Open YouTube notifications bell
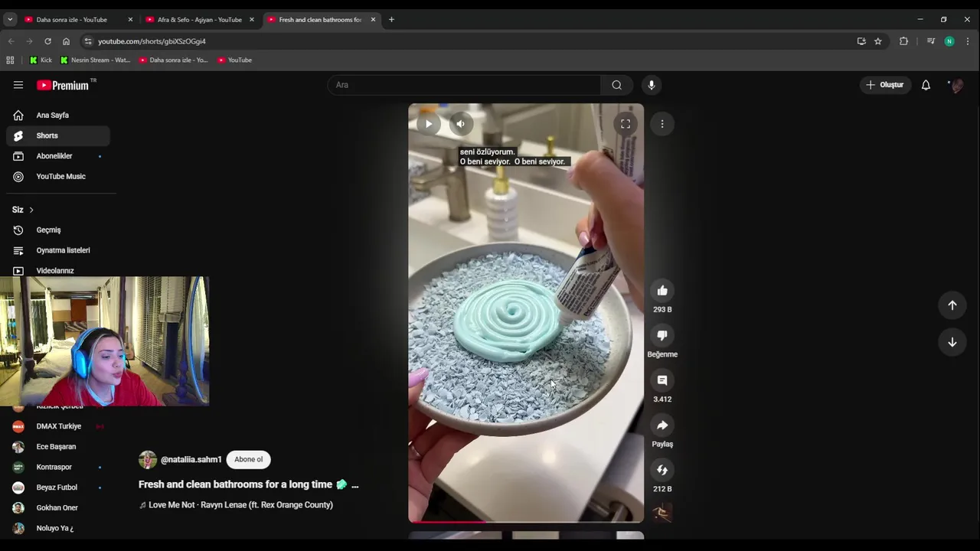Viewport: 980px width, 551px height. point(926,85)
